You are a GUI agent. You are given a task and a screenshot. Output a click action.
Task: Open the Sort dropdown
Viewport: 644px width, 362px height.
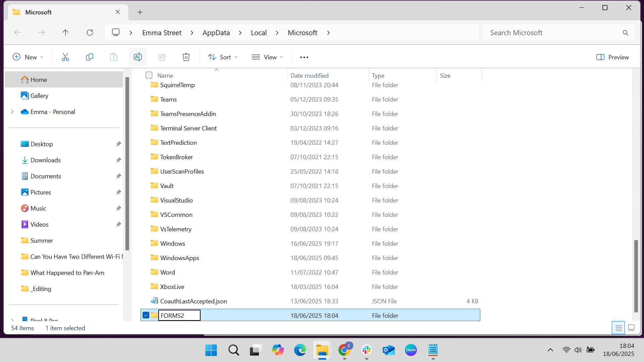pos(223,57)
